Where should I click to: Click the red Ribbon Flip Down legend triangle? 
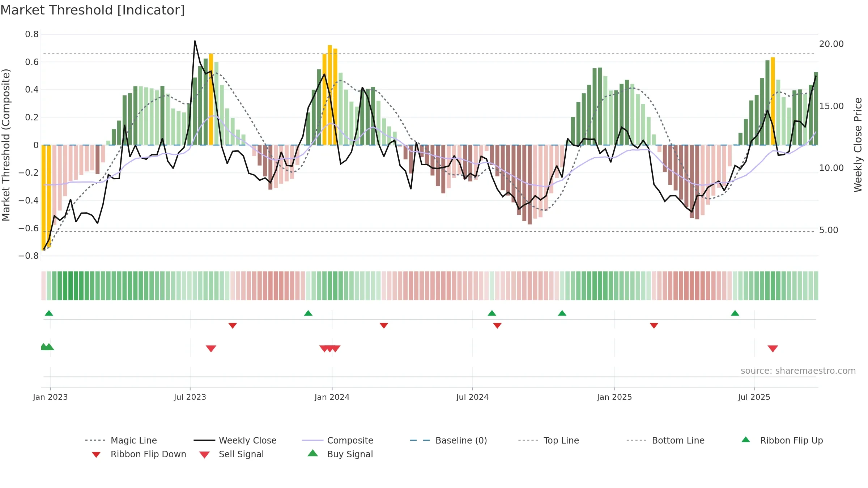click(x=96, y=455)
